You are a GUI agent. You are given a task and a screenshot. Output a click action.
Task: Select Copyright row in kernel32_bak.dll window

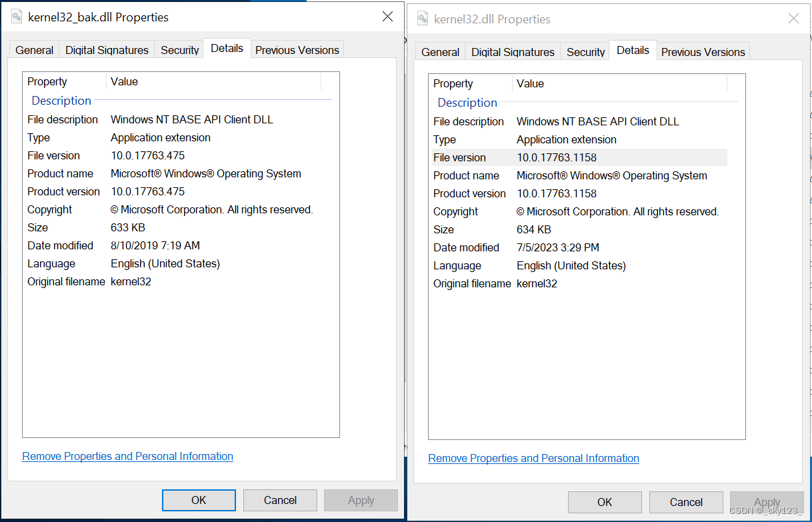coord(172,209)
